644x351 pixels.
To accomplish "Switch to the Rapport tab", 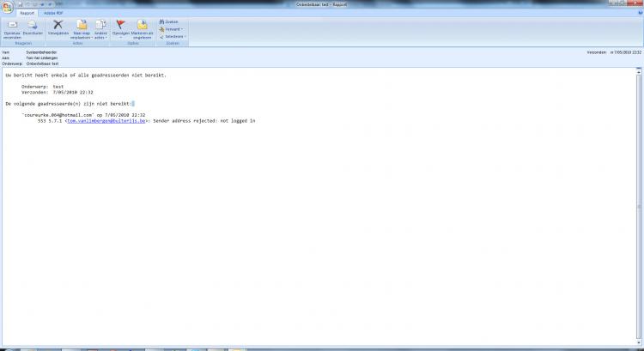I will tap(27, 13).
